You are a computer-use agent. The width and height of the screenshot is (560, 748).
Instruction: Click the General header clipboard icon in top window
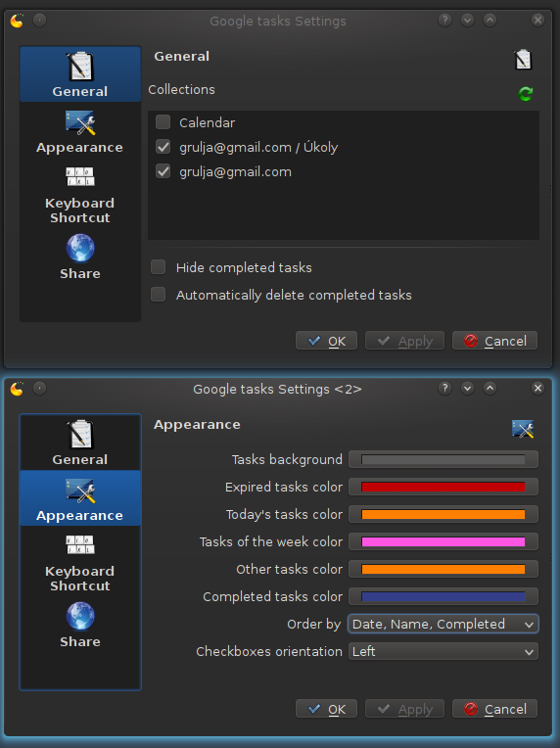(523, 60)
